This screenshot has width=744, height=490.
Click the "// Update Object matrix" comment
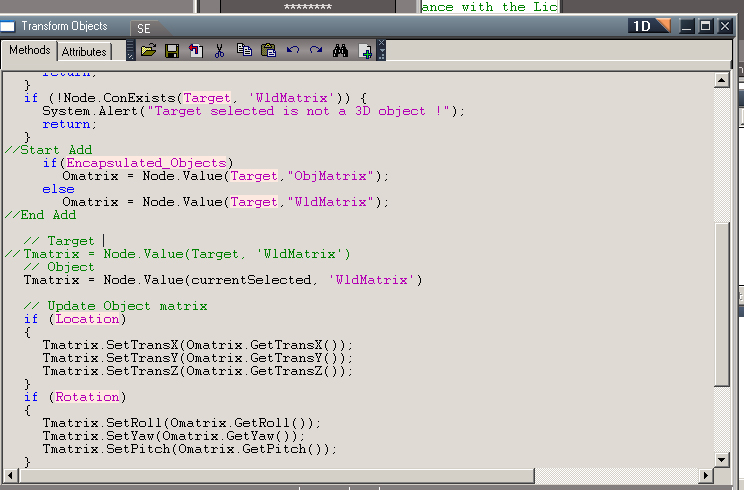click(115, 306)
